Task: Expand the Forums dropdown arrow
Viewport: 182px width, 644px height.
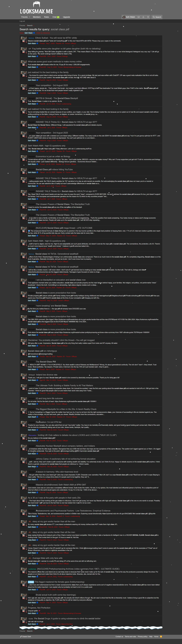Action: (29, 17)
